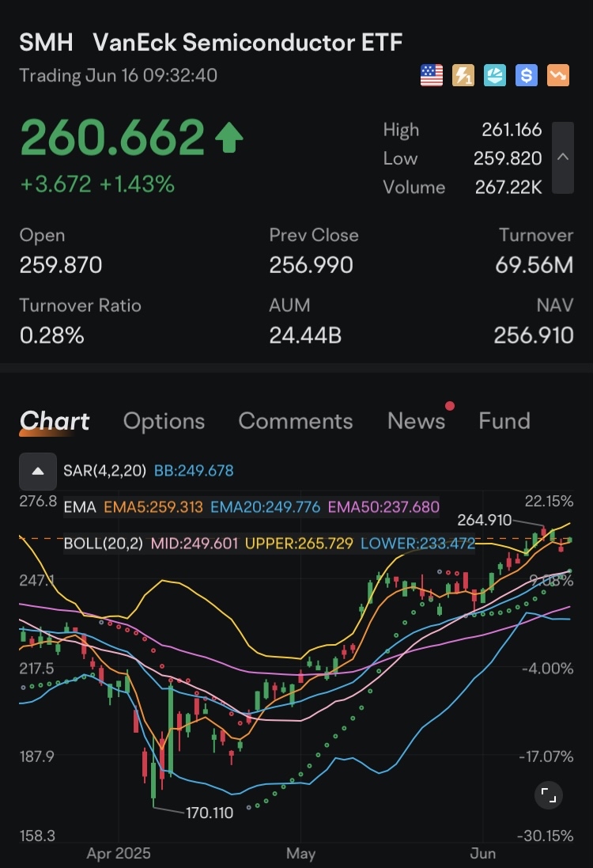This screenshot has width=593, height=868.
Task: Tap the teal pie-chart fractional icon
Action: [x=495, y=76]
